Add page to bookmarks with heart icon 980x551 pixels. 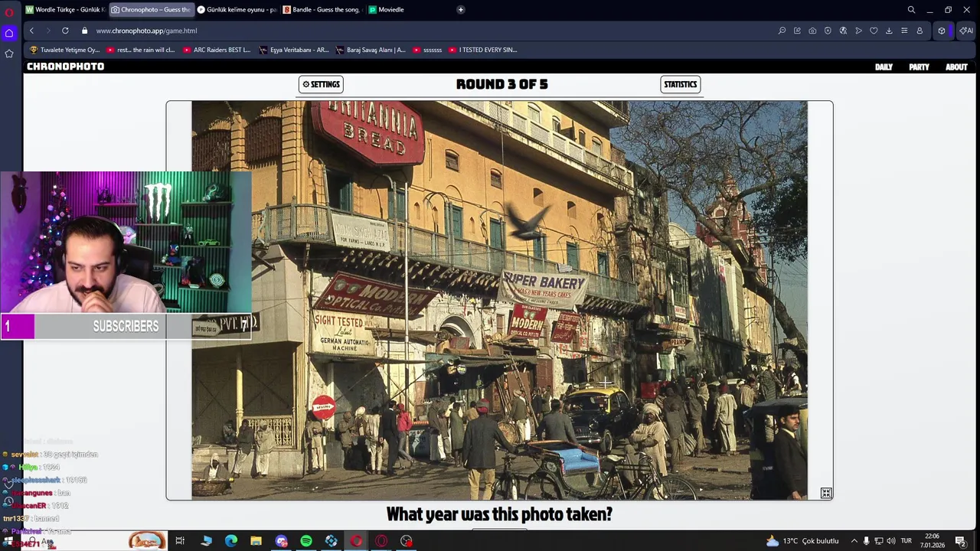click(x=874, y=31)
